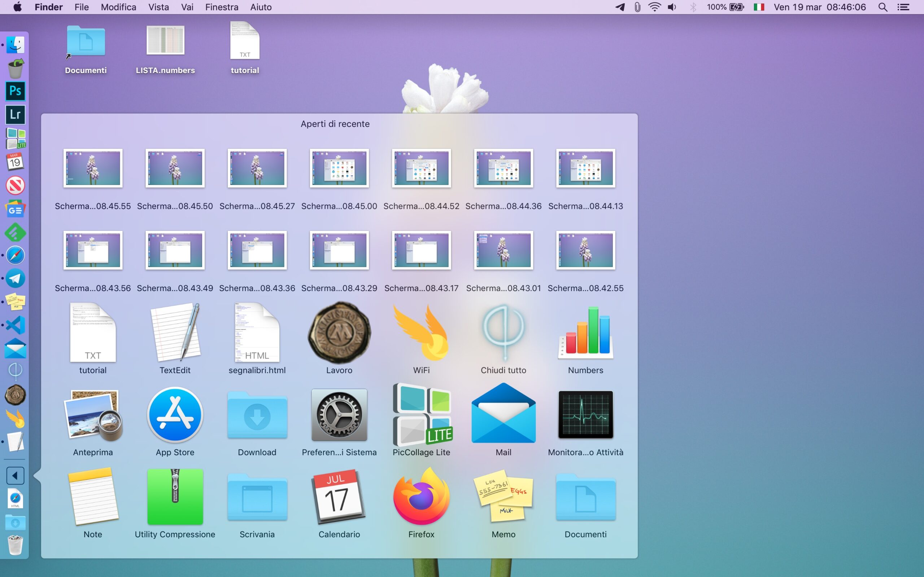Image resolution: width=924 pixels, height=577 pixels.
Task: Open the Finestra menu
Action: click(222, 7)
